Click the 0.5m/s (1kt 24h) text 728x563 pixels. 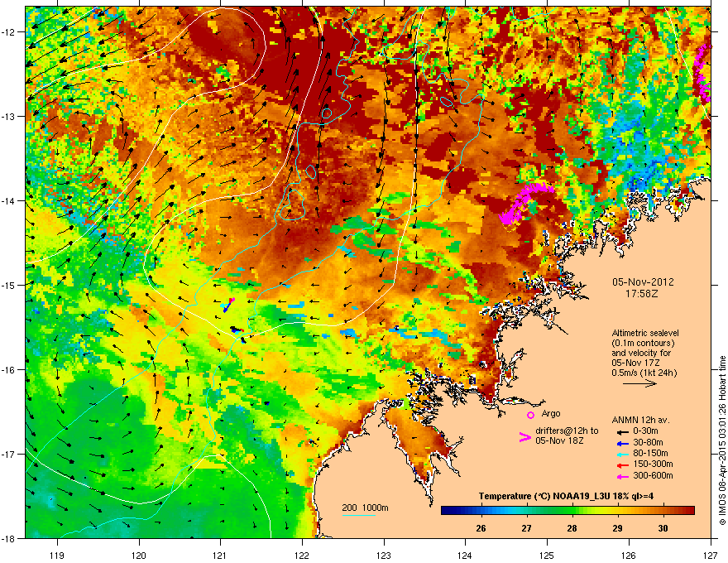tap(644, 373)
